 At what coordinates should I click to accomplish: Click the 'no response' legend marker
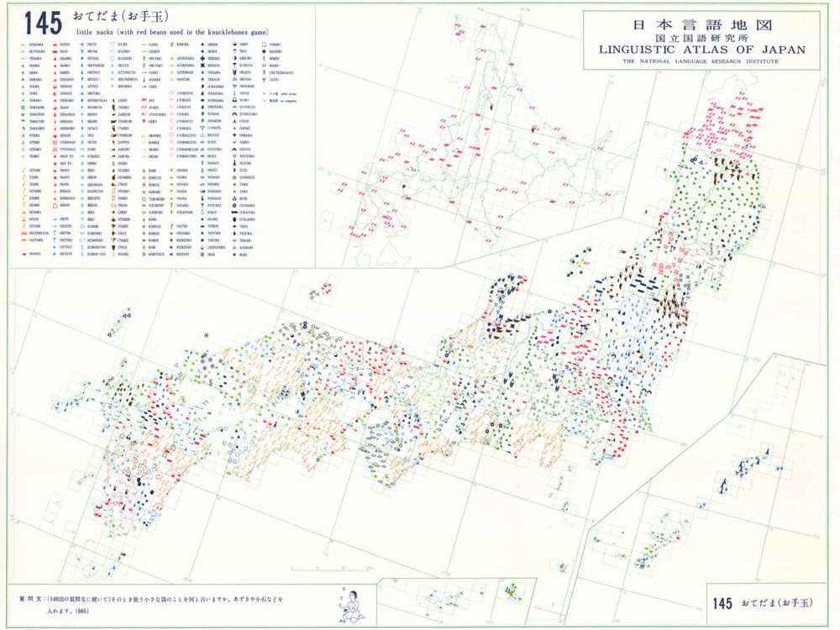[264, 99]
